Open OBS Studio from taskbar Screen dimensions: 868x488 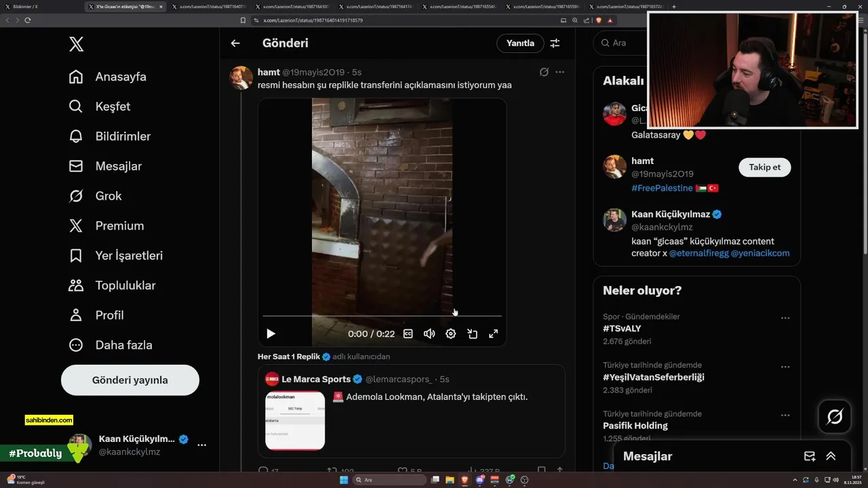(x=524, y=480)
